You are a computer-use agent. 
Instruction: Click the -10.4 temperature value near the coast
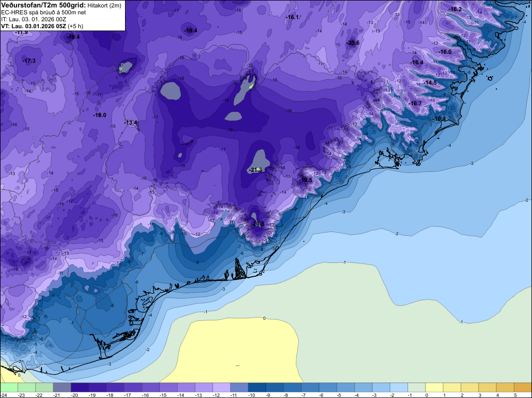pyautogui.click(x=440, y=119)
